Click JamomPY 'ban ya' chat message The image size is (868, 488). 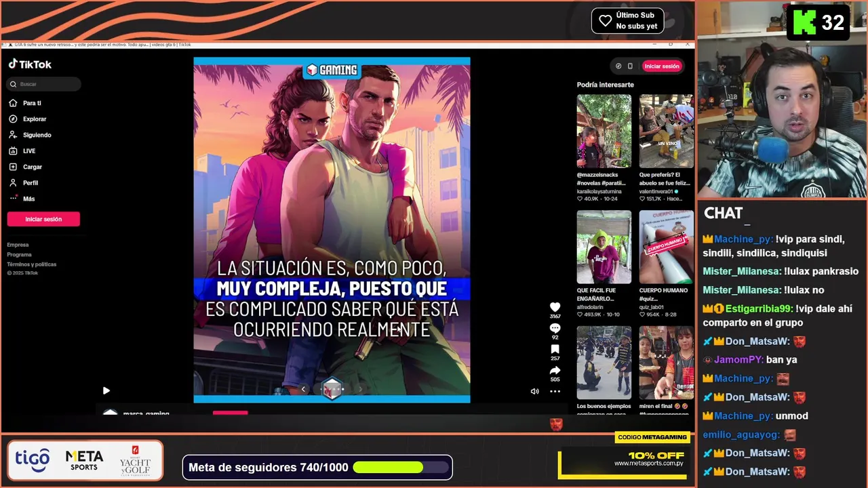pos(749,360)
